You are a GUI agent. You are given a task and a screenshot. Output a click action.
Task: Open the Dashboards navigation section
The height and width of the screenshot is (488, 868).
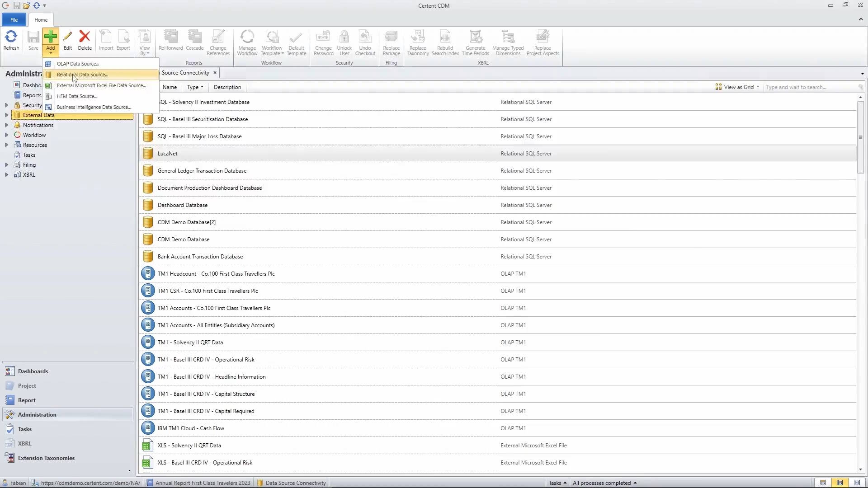click(33, 371)
